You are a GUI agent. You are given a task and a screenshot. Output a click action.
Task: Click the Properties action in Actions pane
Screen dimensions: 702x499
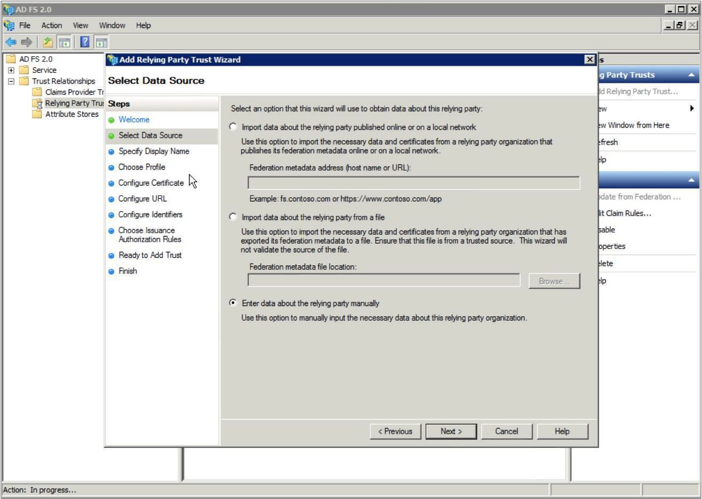point(612,247)
